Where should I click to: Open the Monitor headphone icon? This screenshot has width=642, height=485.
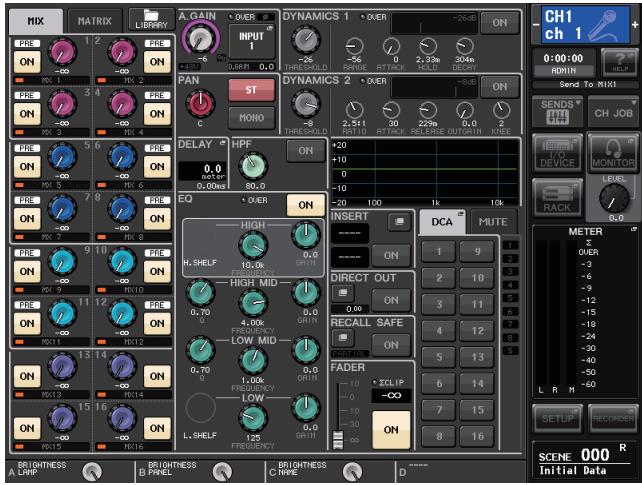tap(613, 153)
